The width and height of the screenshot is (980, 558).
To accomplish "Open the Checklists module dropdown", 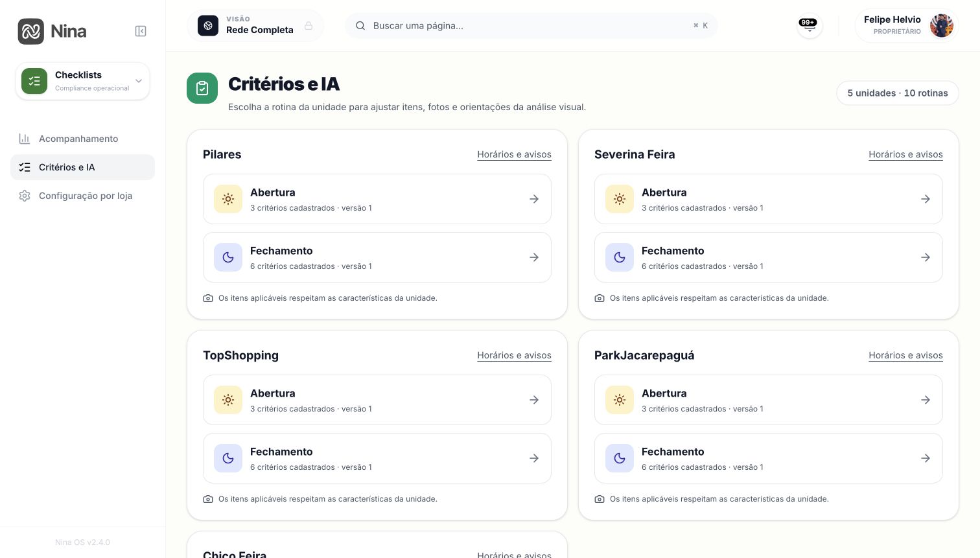I will (82, 81).
